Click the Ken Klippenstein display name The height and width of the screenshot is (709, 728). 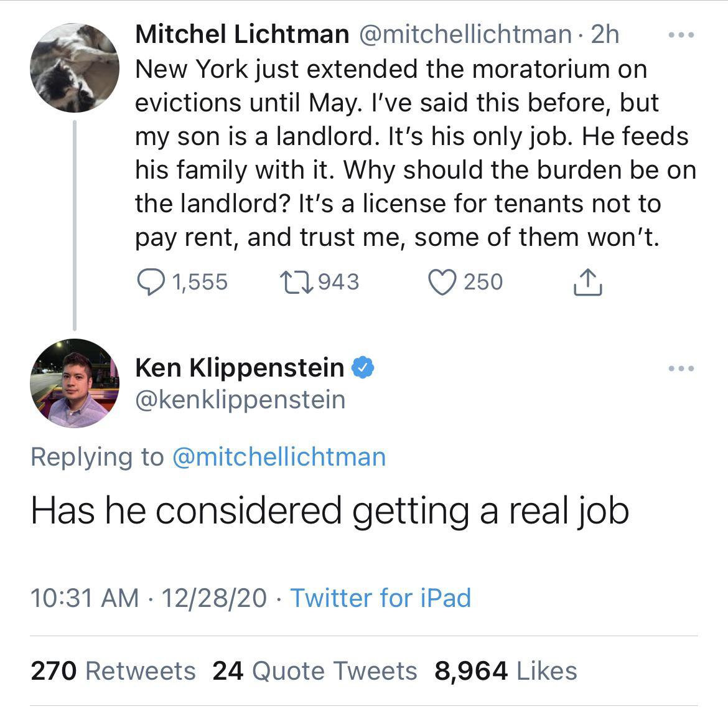coord(240,367)
